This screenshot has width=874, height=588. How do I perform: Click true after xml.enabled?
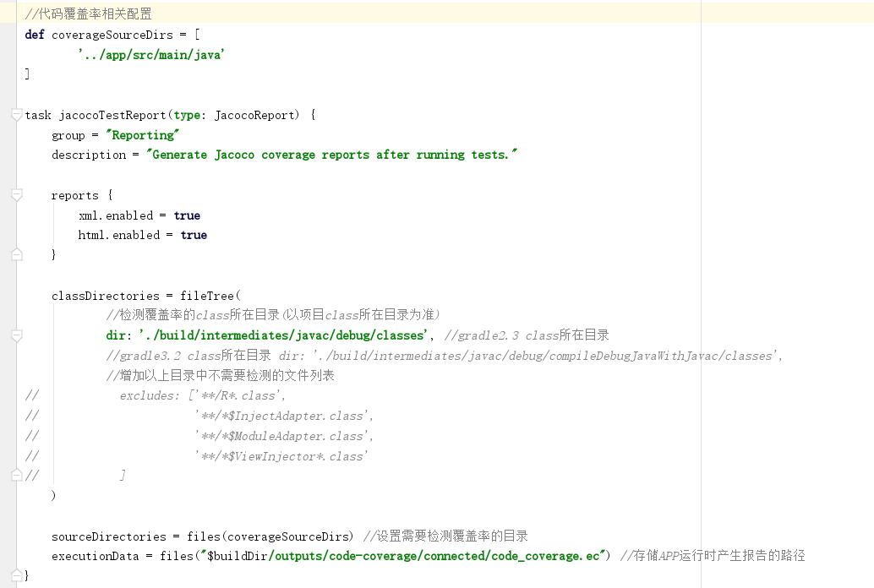[x=187, y=215]
